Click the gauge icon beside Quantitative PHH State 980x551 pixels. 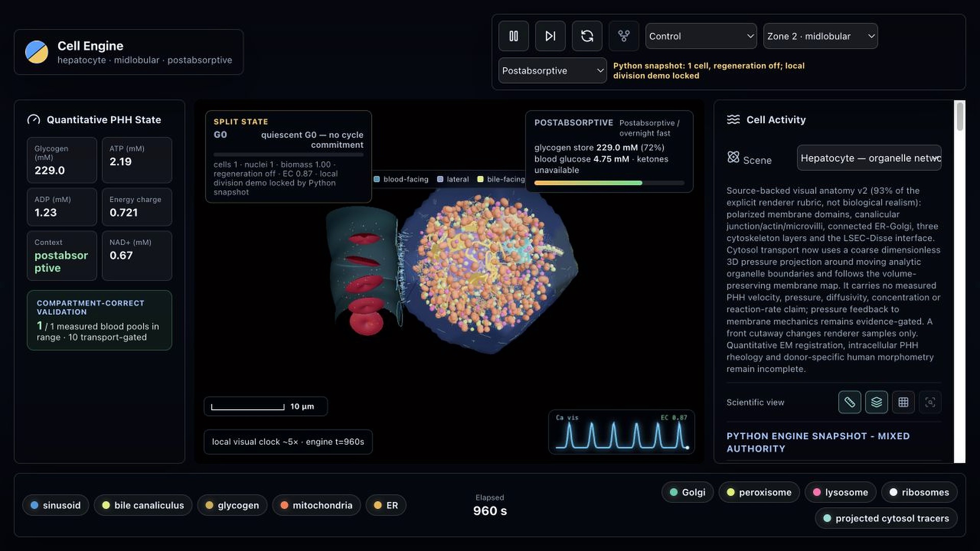pyautogui.click(x=34, y=120)
